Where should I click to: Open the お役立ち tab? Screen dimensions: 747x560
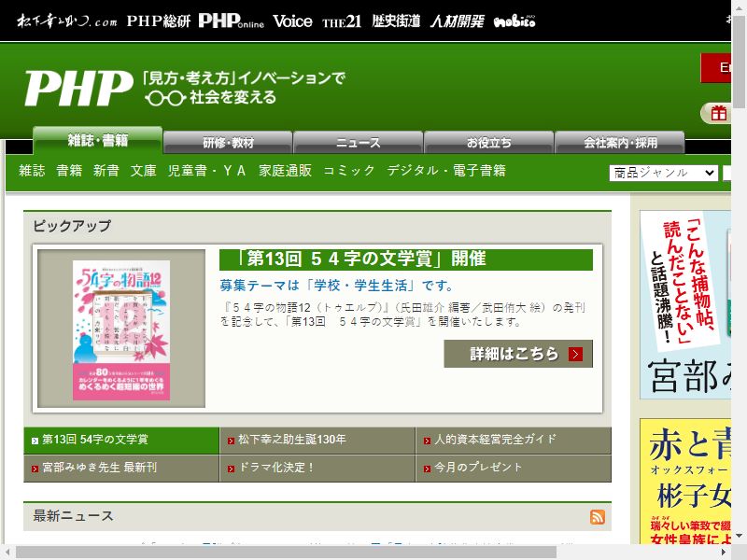point(488,143)
